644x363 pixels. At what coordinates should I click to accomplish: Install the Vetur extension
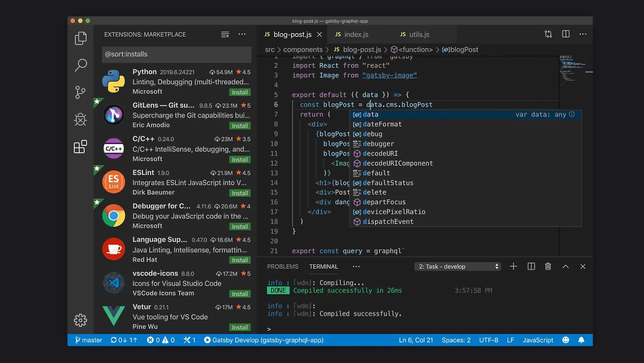coord(240,328)
